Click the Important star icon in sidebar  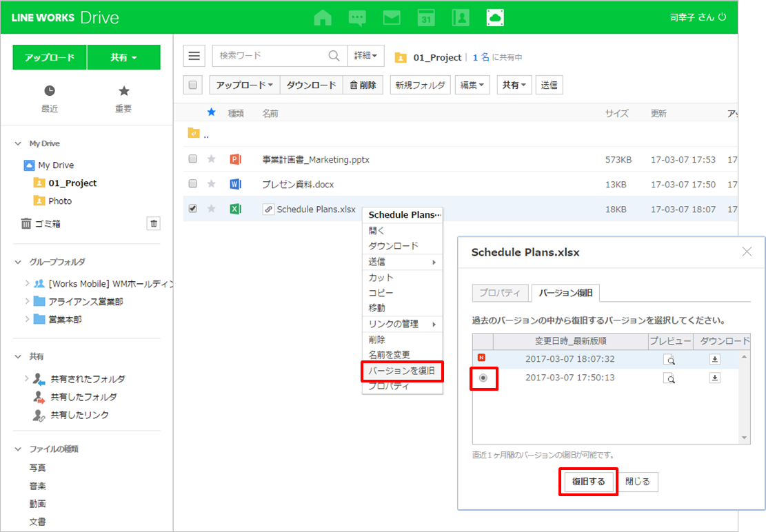pos(123,91)
